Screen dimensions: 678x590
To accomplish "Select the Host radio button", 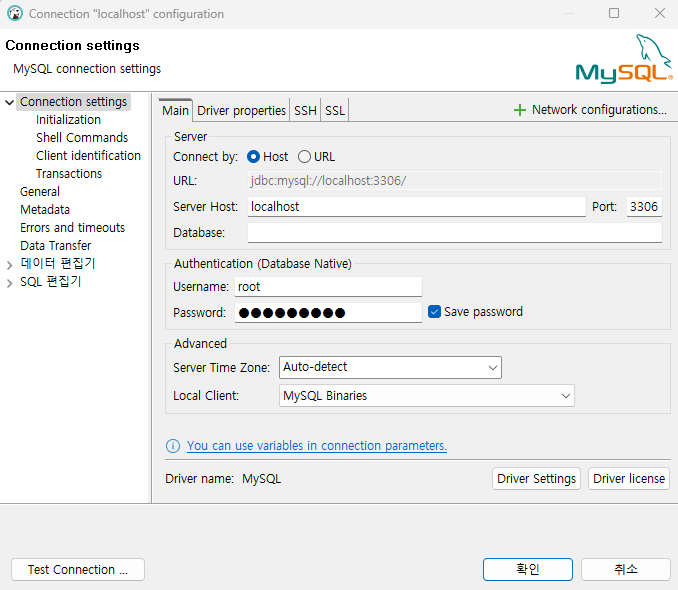I will [253, 157].
